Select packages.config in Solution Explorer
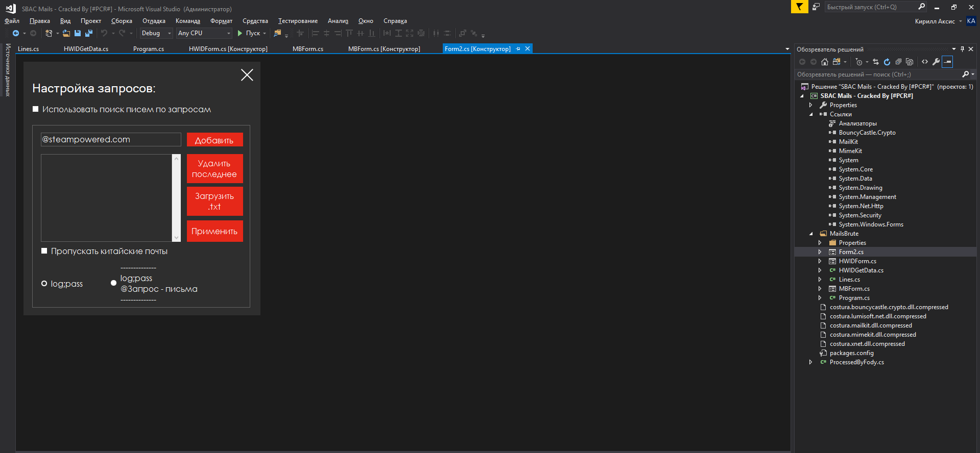This screenshot has height=453, width=980. pyautogui.click(x=851, y=353)
